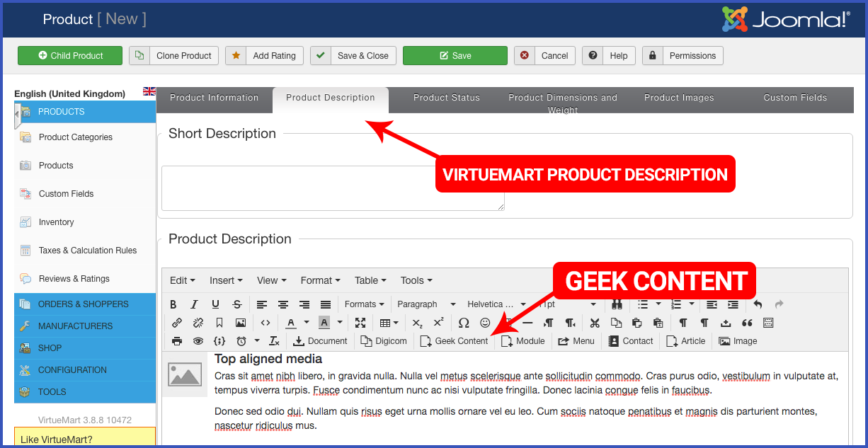Open the Helvetica font family dropdown
This screenshot has height=448, width=868.
(496, 304)
